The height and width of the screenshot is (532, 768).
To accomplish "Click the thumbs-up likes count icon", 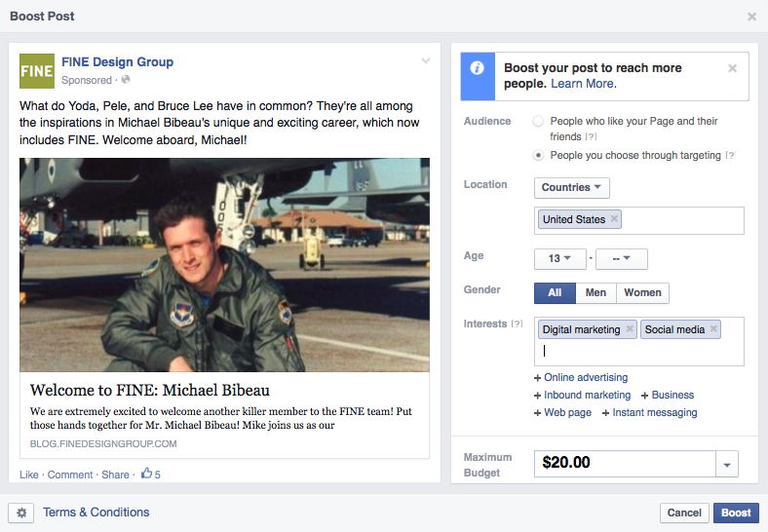I will tap(146, 473).
